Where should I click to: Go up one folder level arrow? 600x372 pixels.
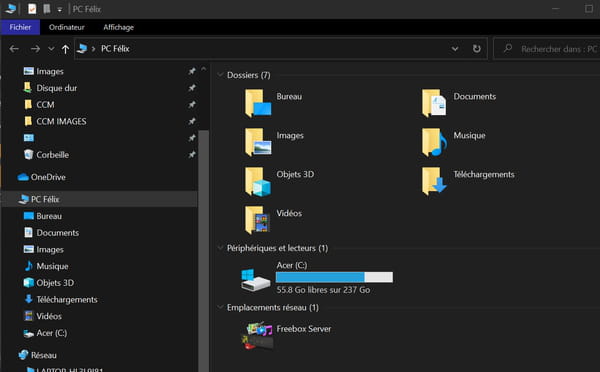[x=65, y=49]
